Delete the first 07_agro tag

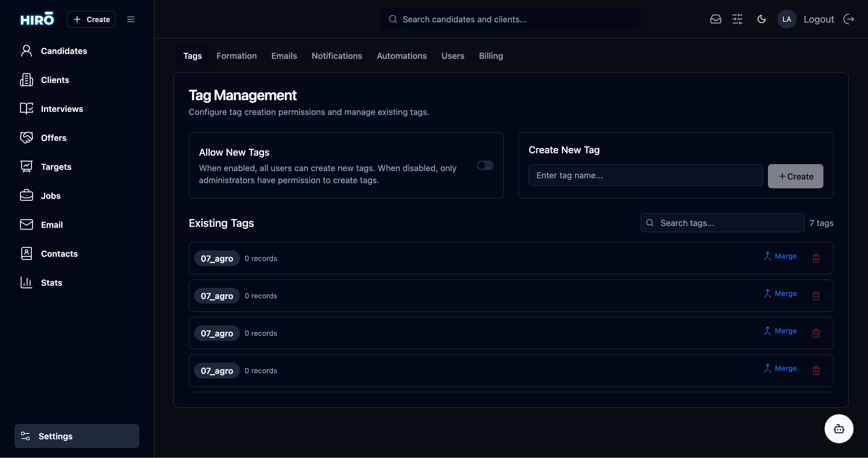tap(816, 258)
